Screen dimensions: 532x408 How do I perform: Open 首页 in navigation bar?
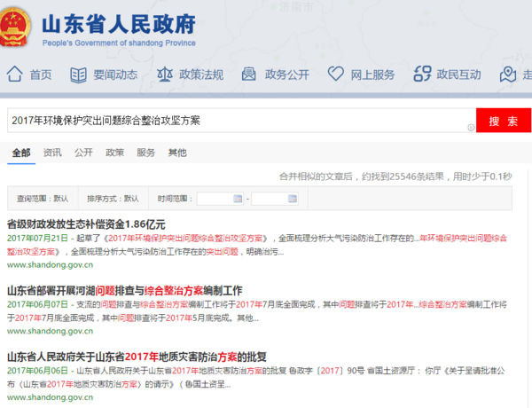(41, 75)
